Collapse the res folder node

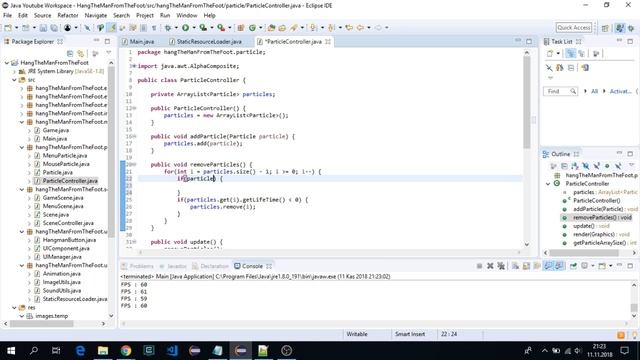tap(14, 308)
